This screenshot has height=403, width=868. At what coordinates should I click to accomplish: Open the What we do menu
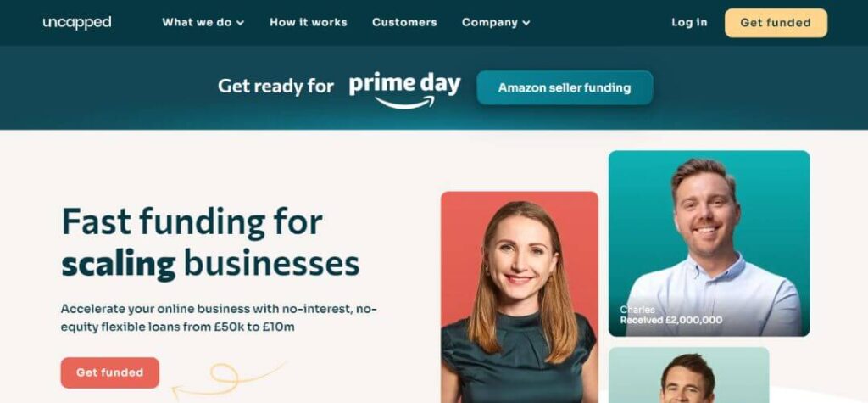pyautogui.click(x=203, y=23)
